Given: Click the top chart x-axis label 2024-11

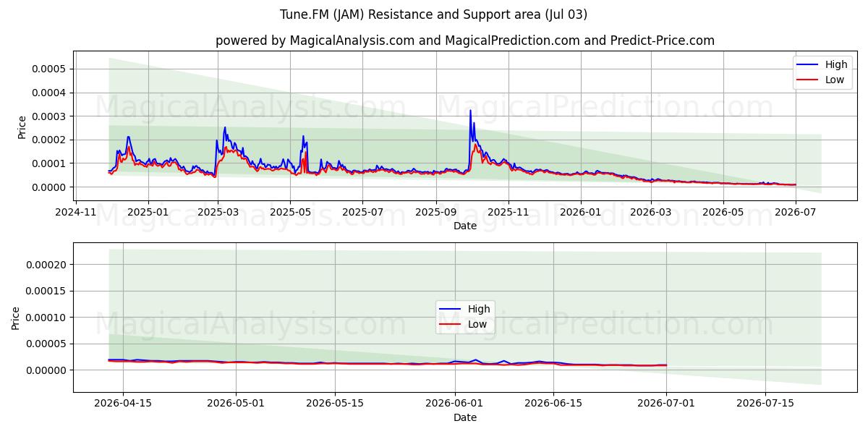Looking at the screenshot, I should pos(76,212).
